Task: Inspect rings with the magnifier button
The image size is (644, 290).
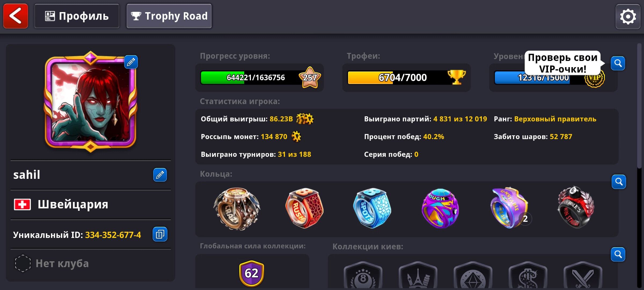Action: [x=619, y=182]
